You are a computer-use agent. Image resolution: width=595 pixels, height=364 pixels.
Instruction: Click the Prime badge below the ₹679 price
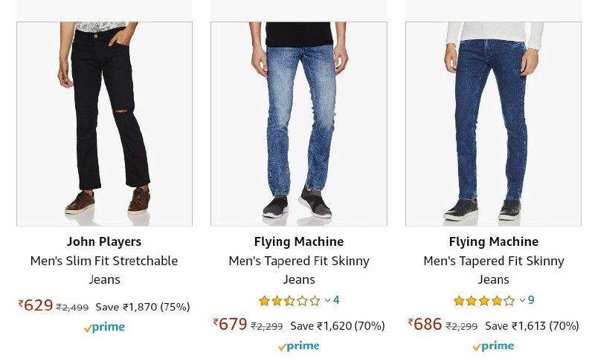click(x=298, y=346)
